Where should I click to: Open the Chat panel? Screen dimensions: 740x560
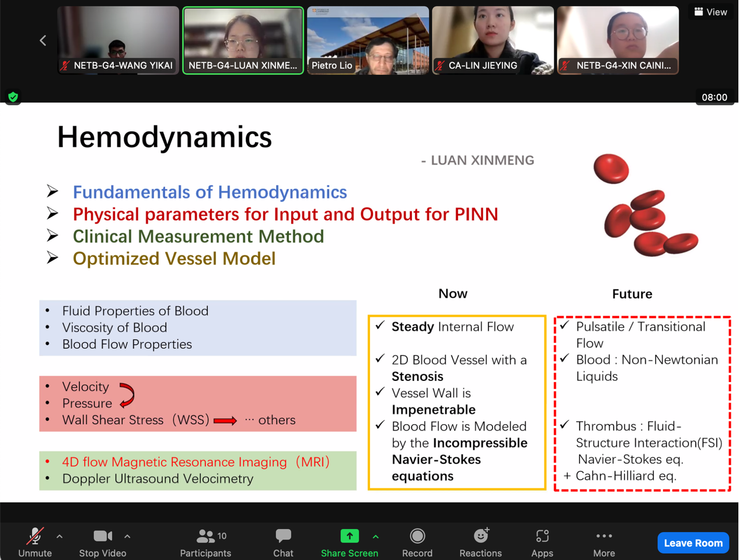pyautogui.click(x=283, y=542)
